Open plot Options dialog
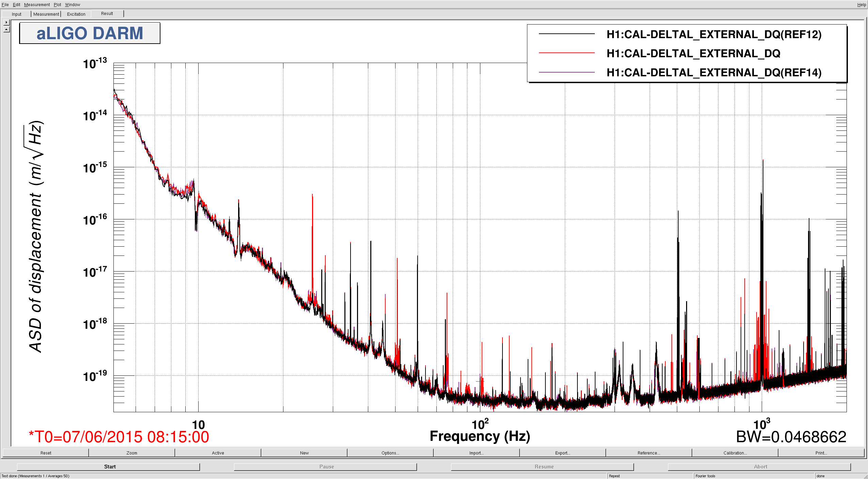 [x=390, y=453]
